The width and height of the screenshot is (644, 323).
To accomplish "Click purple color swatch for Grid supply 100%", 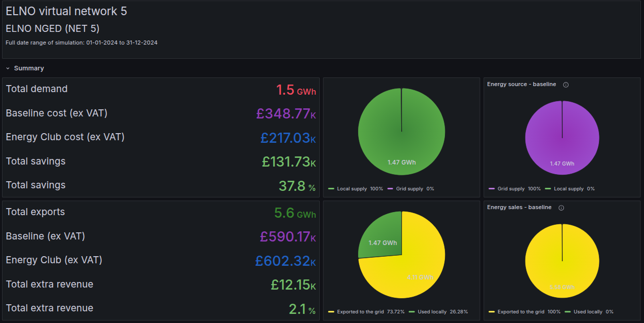I will coord(491,189).
